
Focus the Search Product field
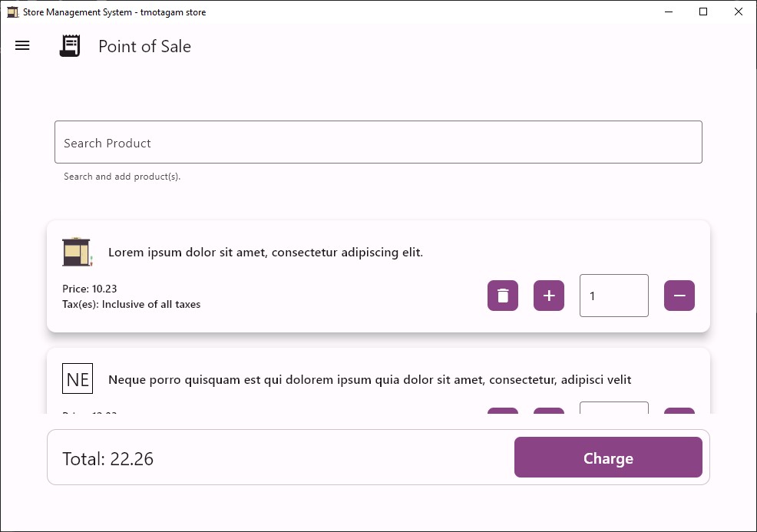click(x=378, y=142)
